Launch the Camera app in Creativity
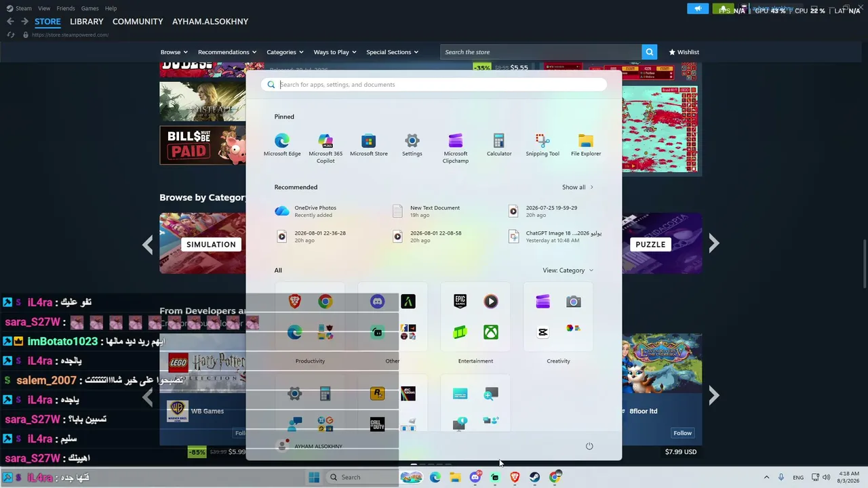The image size is (868, 488). 574,302
